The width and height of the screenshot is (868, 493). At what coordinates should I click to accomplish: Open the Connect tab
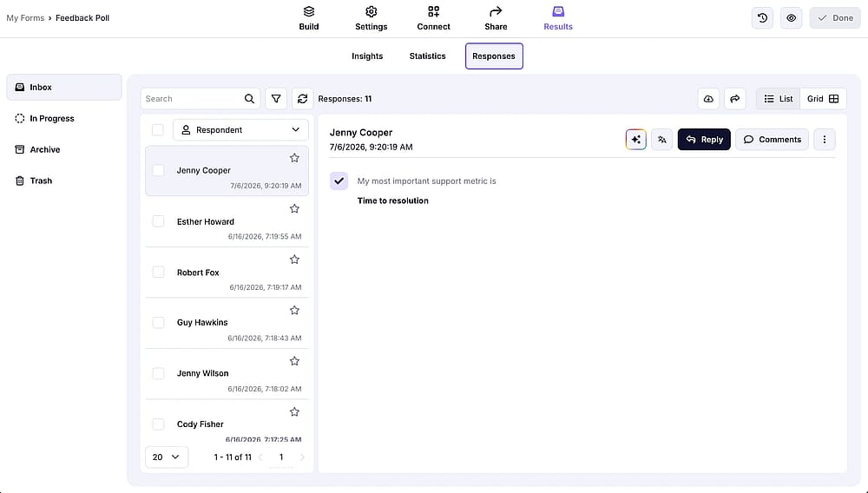(433, 18)
